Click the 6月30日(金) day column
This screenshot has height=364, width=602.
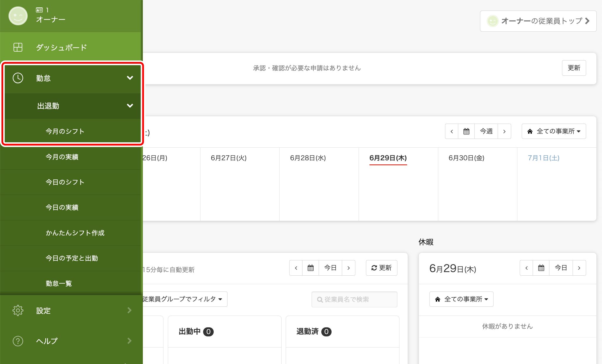478,184
